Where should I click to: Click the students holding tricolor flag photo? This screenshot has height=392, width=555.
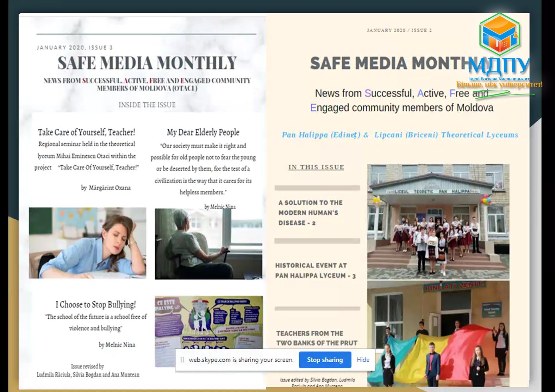(x=438, y=334)
